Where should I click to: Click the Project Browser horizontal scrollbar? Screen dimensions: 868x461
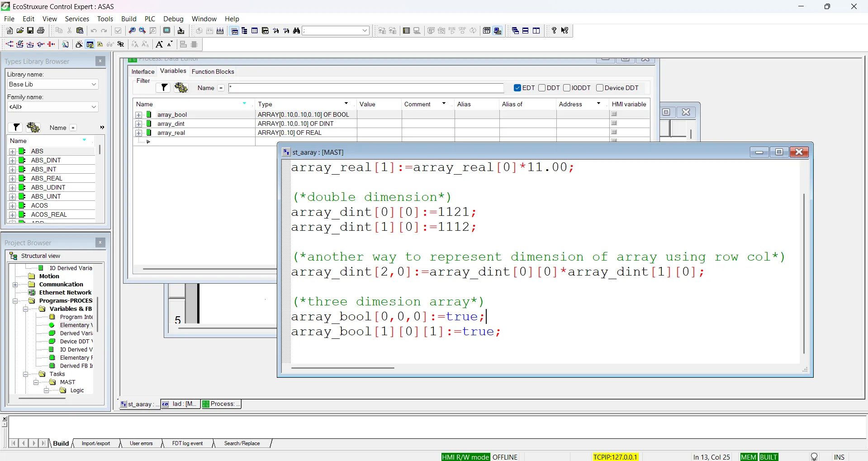click(42, 399)
